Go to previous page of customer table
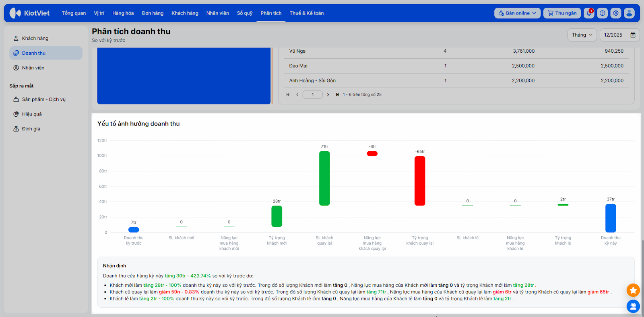 click(x=297, y=95)
